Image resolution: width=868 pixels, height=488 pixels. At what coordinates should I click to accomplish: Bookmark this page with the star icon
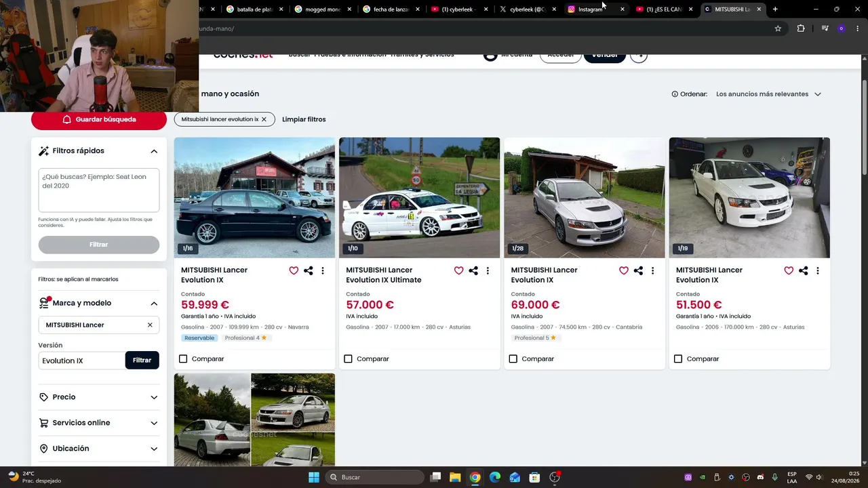tap(778, 28)
